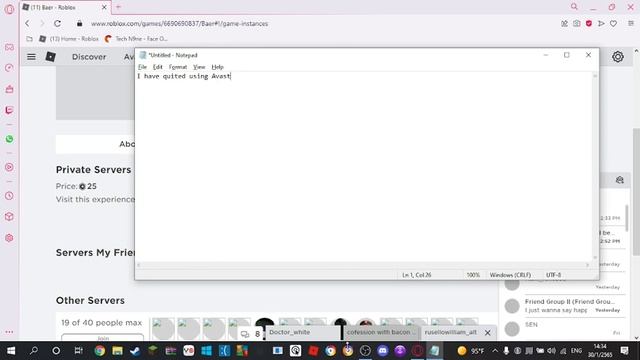This screenshot has width=640, height=360.
Task: Open the Player icon in browser sidebar
Action: pyautogui.click(x=9, y=167)
